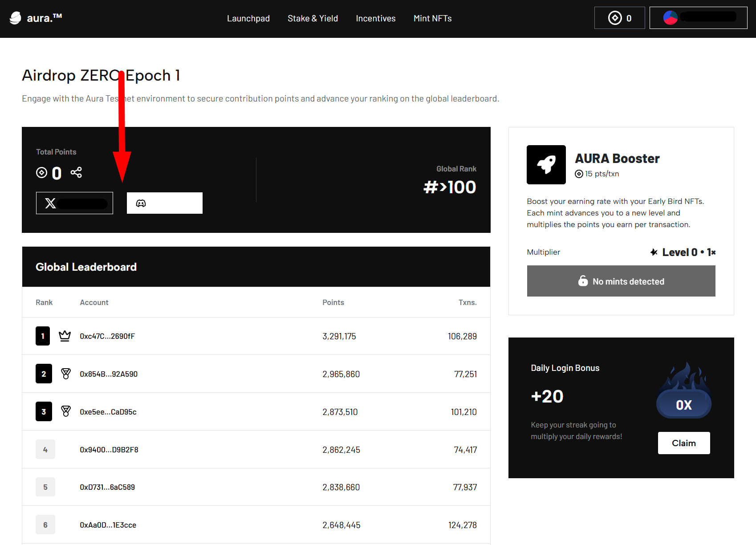Click the crown icon for rank 1
Image resolution: width=756 pixels, height=545 pixels.
pos(65,336)
